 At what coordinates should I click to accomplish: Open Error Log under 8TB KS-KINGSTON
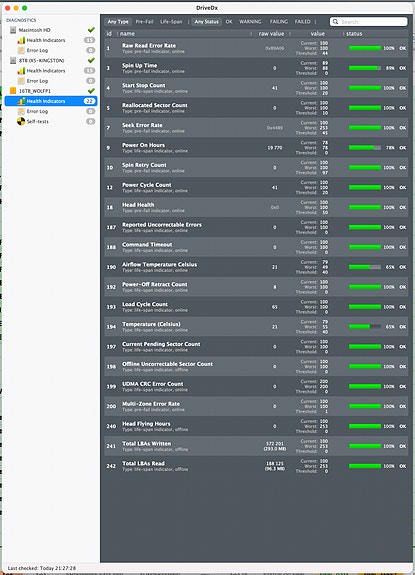(x=37, y=81)
